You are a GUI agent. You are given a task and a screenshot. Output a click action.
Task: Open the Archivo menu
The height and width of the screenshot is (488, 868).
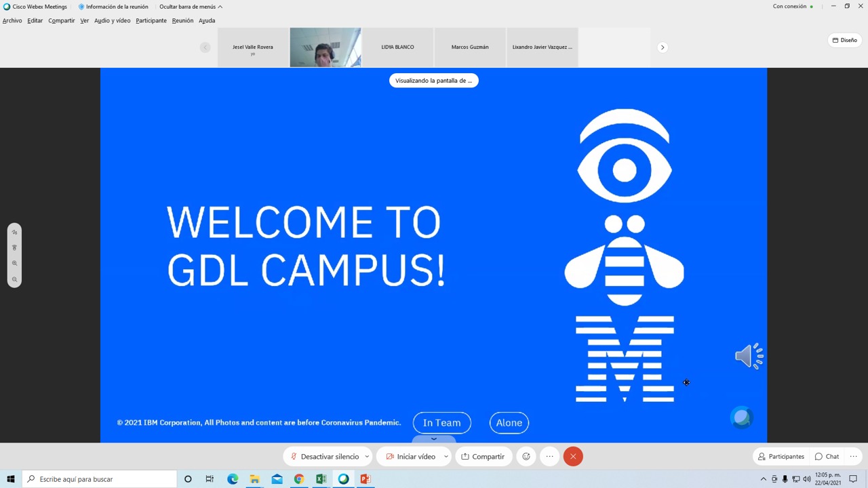pyautogui.click(x=12, y=20)
